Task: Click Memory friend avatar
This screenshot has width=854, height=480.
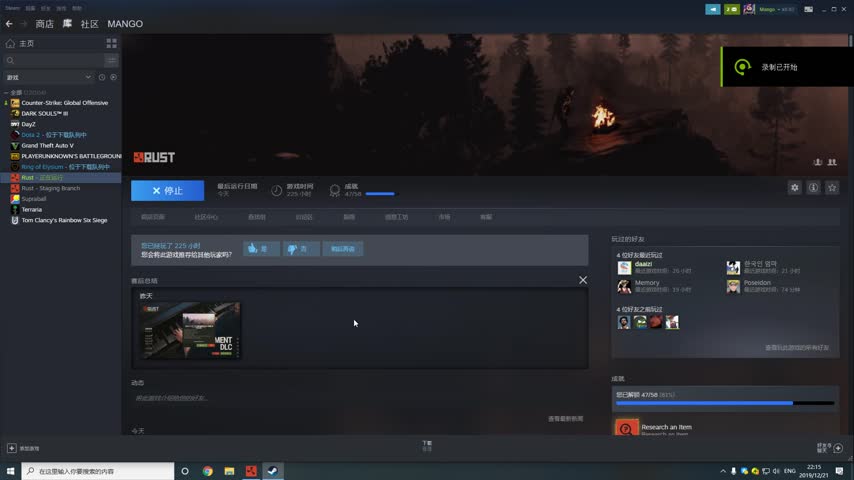Action: [x=624, y=286]
